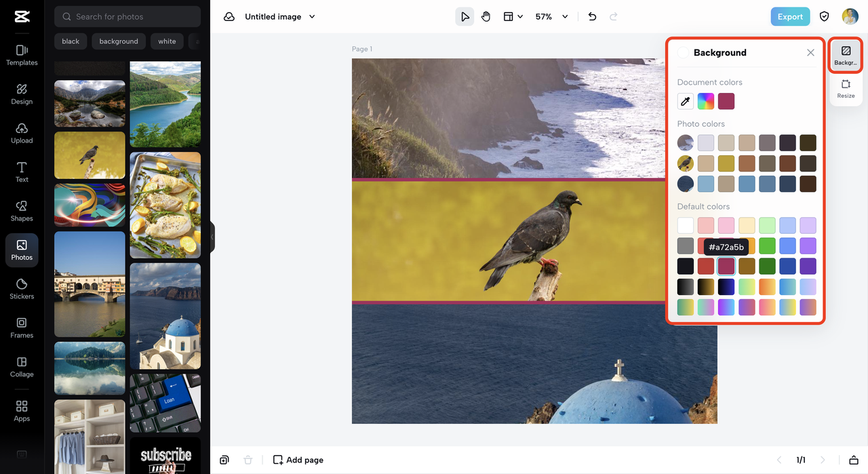
Task: Collapse the photos side panel handle
Action: pos(212,237)
